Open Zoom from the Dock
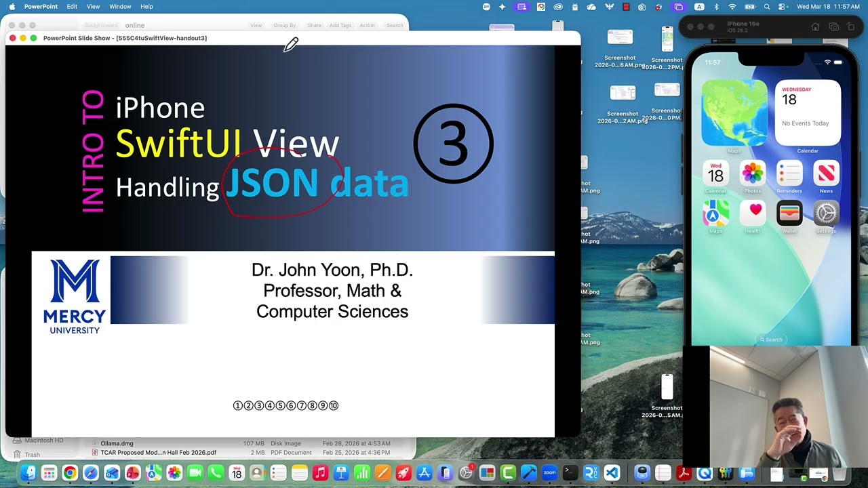Image resolution: width=868 pixels, height=488 pixels. click(549, 473)
